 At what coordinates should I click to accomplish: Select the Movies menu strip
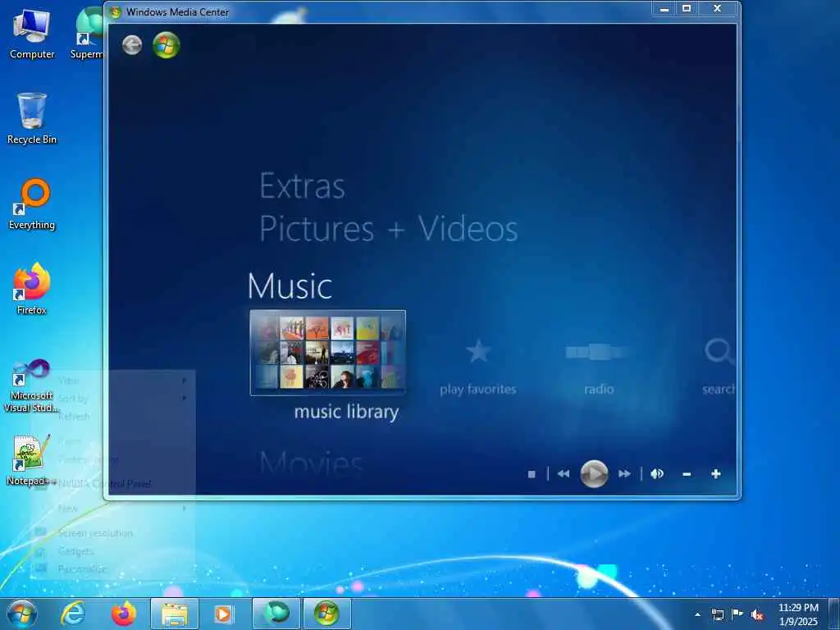[311, 463]
